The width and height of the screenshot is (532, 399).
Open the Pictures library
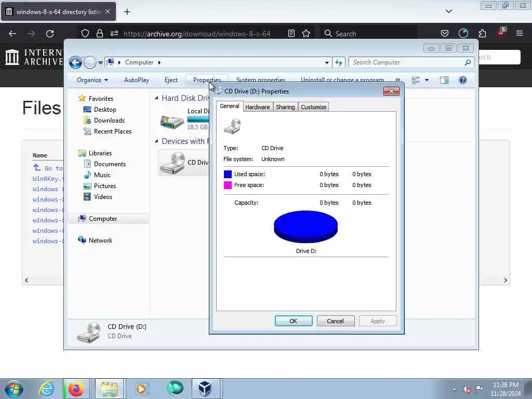coord(105,185)
